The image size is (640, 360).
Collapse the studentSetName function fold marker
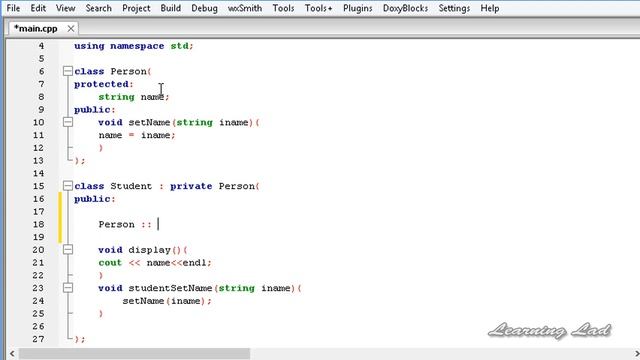68,288
